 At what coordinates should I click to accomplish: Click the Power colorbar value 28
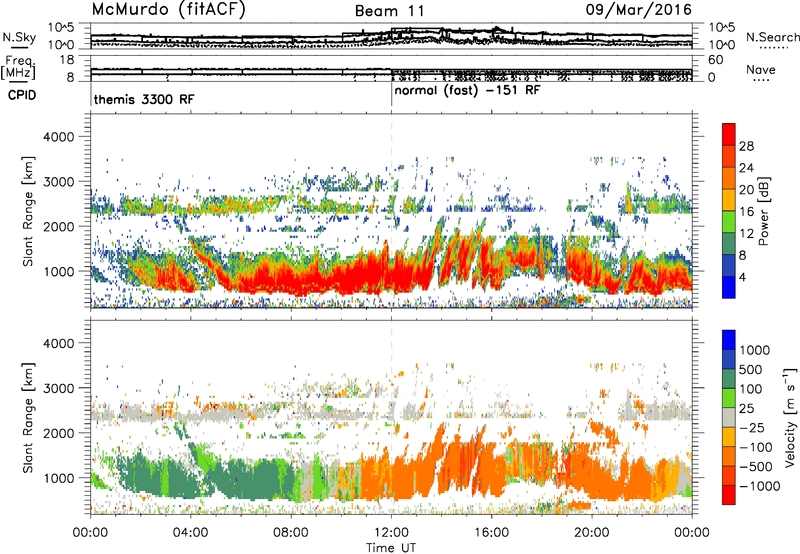click(x=746, y=146)
